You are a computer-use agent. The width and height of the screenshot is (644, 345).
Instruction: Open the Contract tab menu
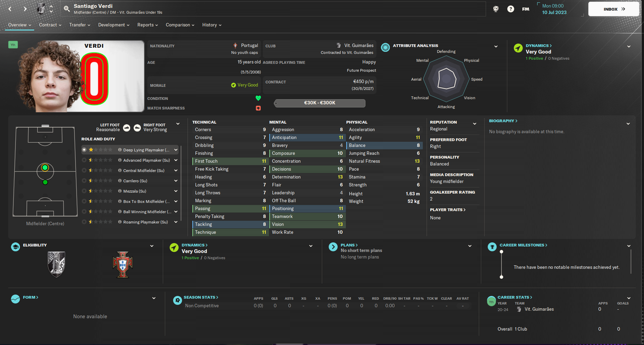pyautogui.click(x=50, y=25)
